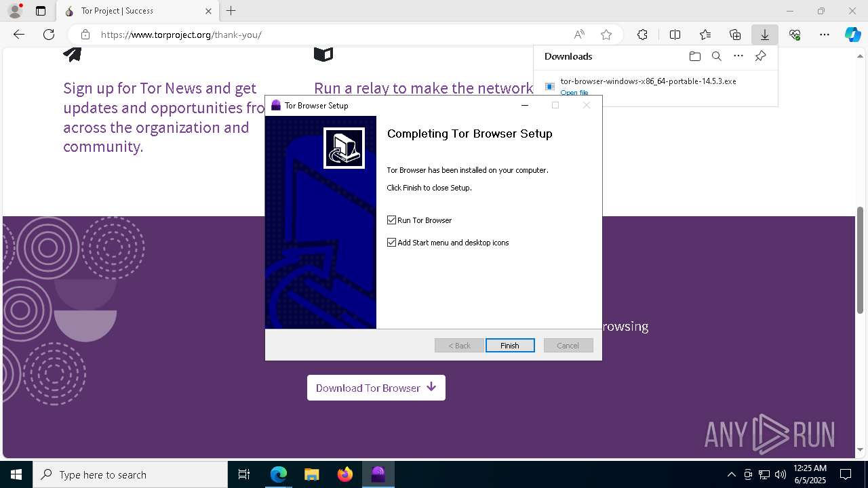Search downloads in Downloads panel
Viewport: 868px width, 488px height.
716,56
